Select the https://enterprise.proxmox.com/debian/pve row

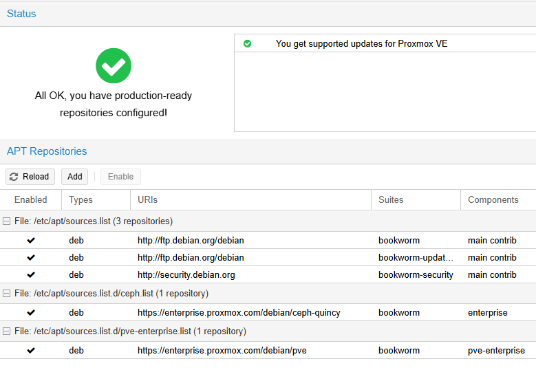(268, 350)
